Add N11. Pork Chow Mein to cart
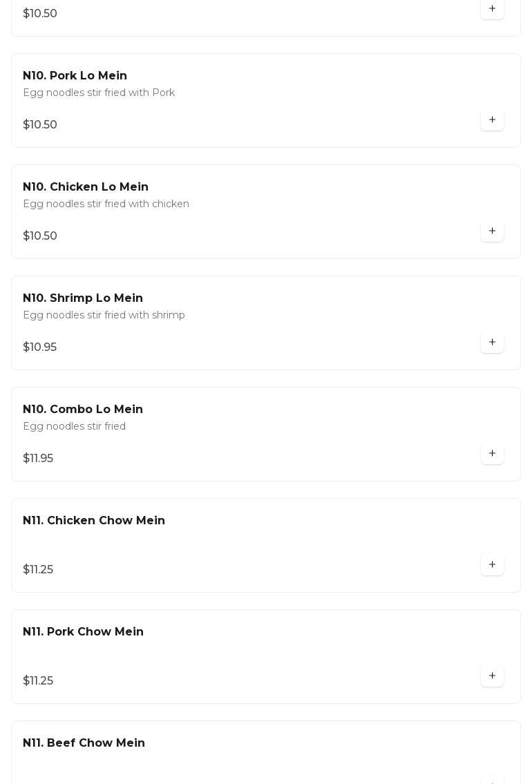The image size is (532, 784). tap(492, 676)
